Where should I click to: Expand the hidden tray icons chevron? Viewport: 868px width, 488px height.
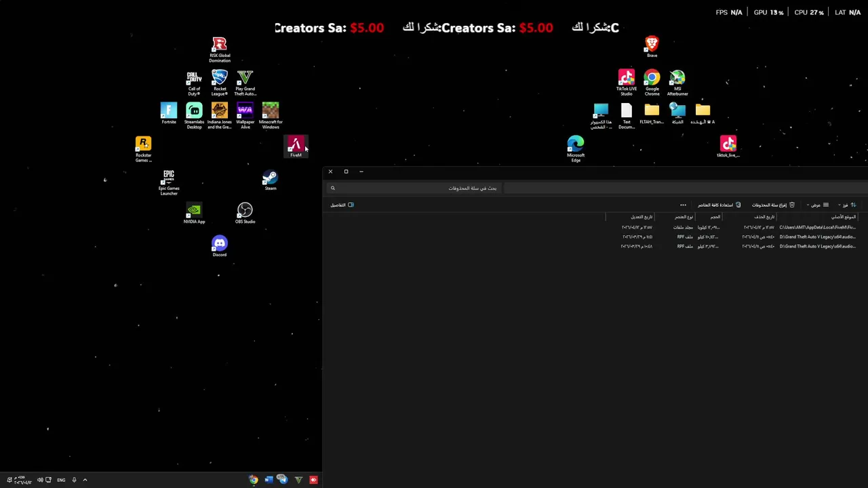click(85, 480)
